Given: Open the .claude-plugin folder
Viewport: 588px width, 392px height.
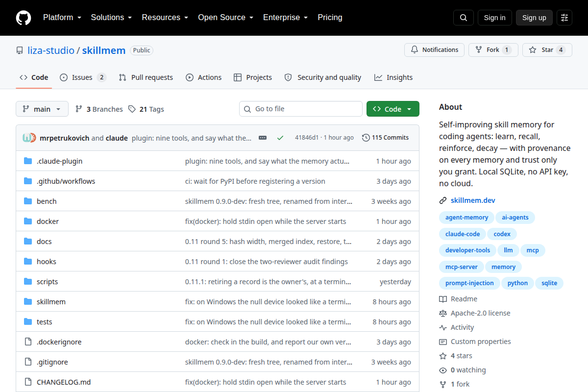Looking at the screenshot, I should 59,161.
